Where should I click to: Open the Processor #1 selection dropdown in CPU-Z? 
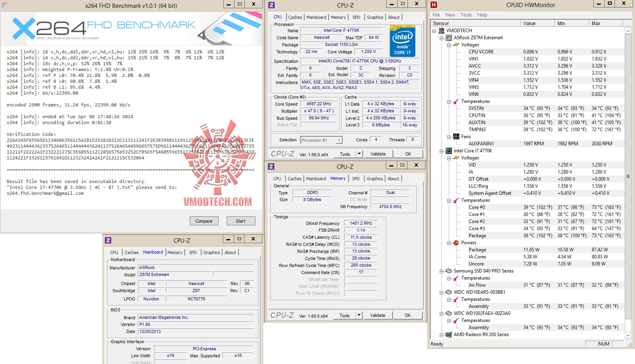(x=339, y=140)
